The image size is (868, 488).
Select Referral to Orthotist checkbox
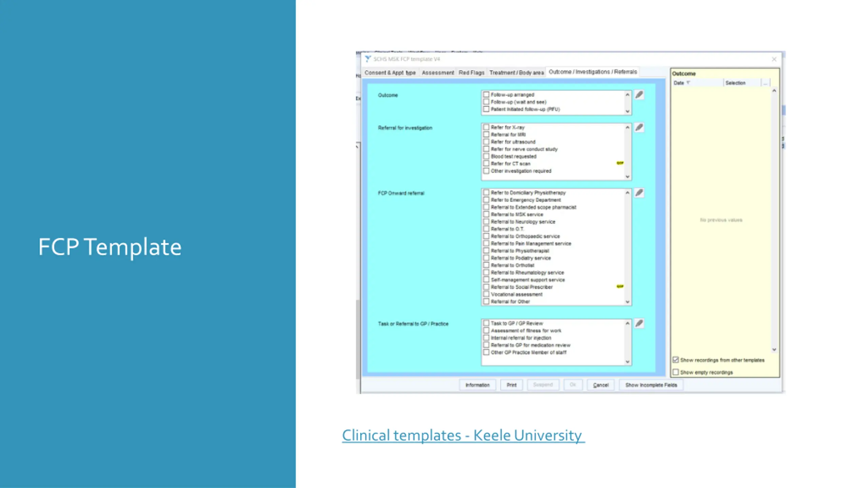[x=486, y=265]
